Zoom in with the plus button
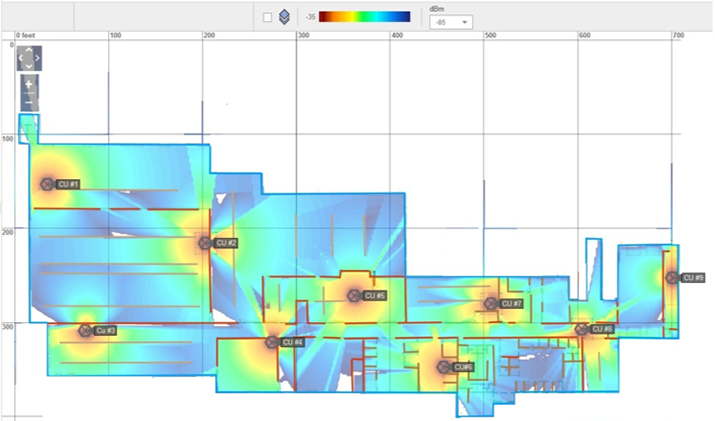 tap(29, 84)
